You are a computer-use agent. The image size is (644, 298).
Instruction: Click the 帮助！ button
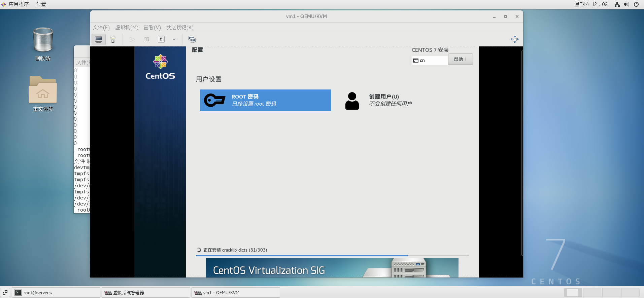[460, 59]
